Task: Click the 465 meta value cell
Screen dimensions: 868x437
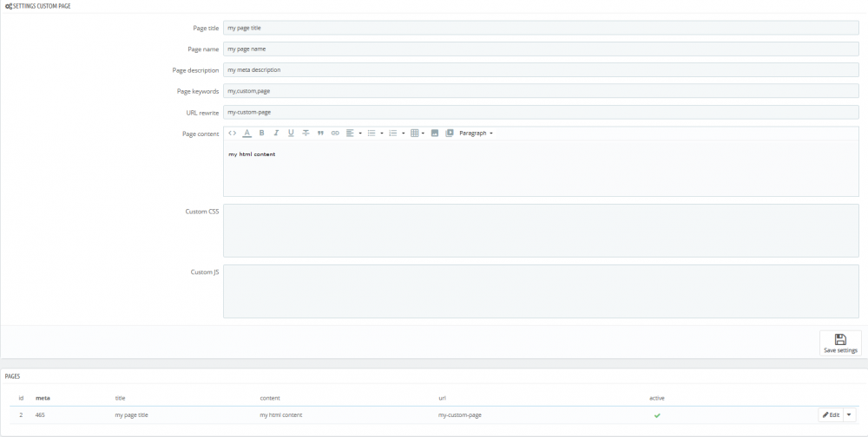Action: pos(40,414)
